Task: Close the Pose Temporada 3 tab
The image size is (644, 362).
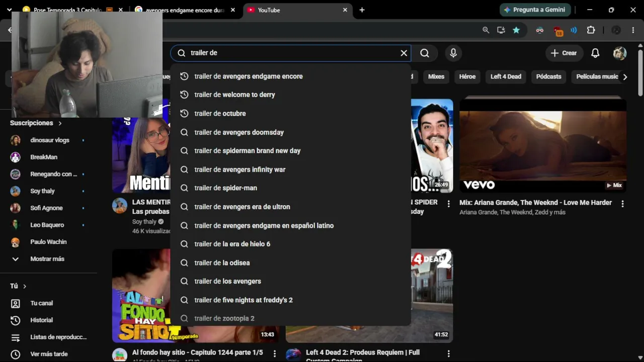Action: click(121, 10)
